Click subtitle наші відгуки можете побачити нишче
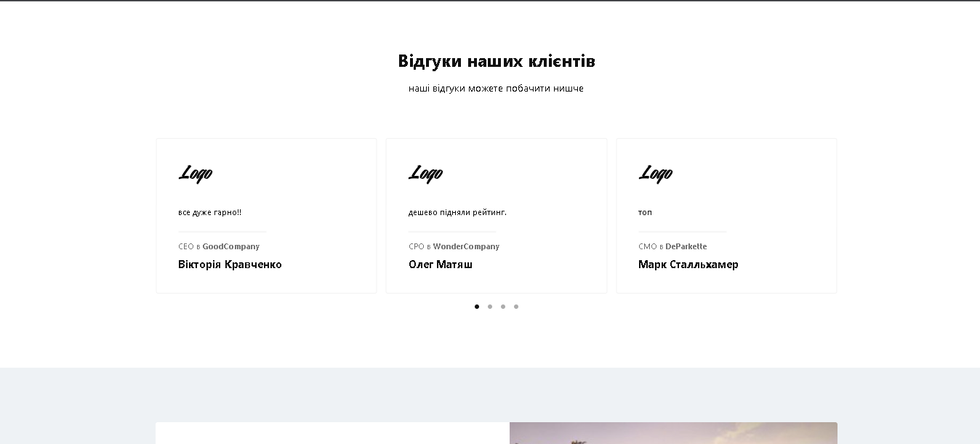The height and width of the screenshot is (444, 980). click(496, 89)
